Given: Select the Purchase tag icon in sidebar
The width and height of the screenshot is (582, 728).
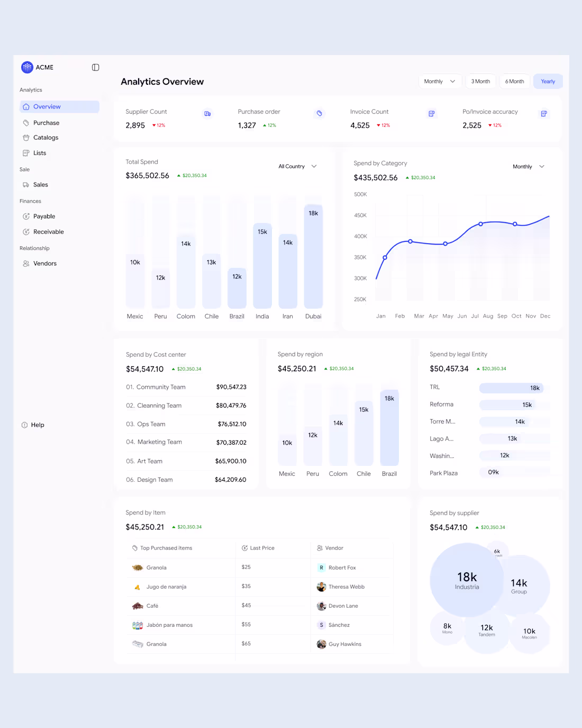Looking at the screenshot, I should click(x=26, y=122).
